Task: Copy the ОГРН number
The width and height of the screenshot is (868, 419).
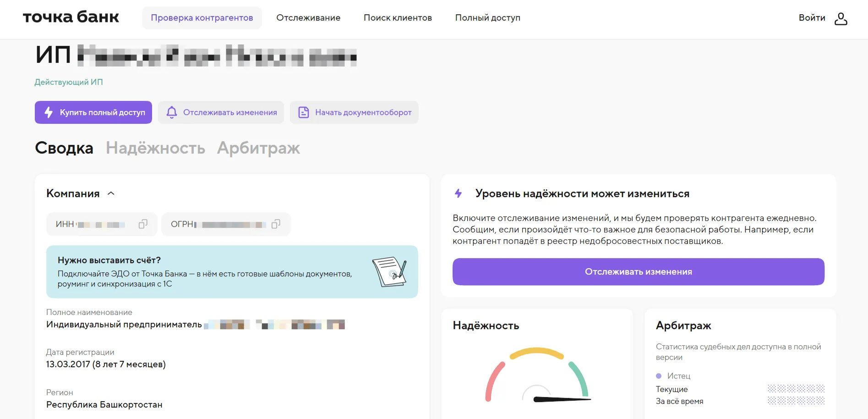Action: pyautogui.click(x=276, y=224)
